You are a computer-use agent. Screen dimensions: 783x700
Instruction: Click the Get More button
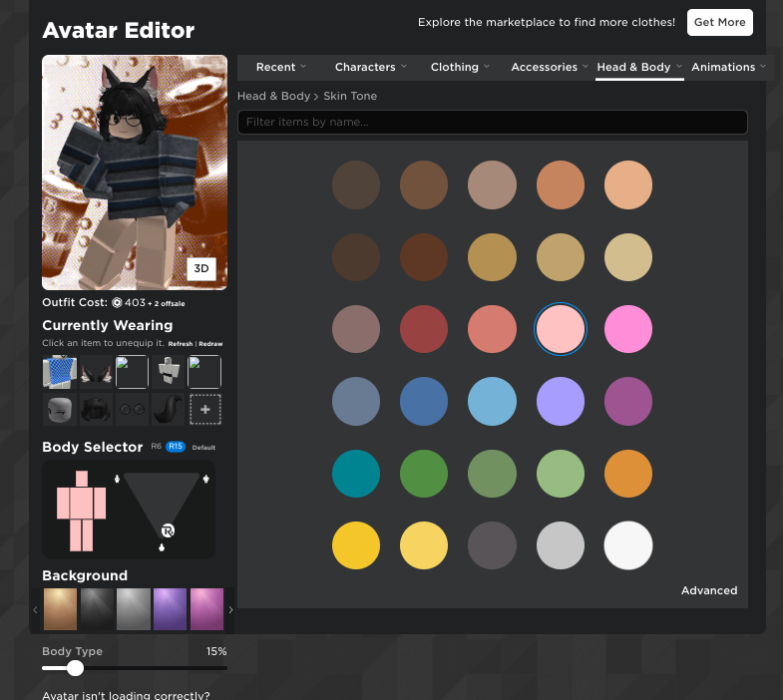[719, 23]
